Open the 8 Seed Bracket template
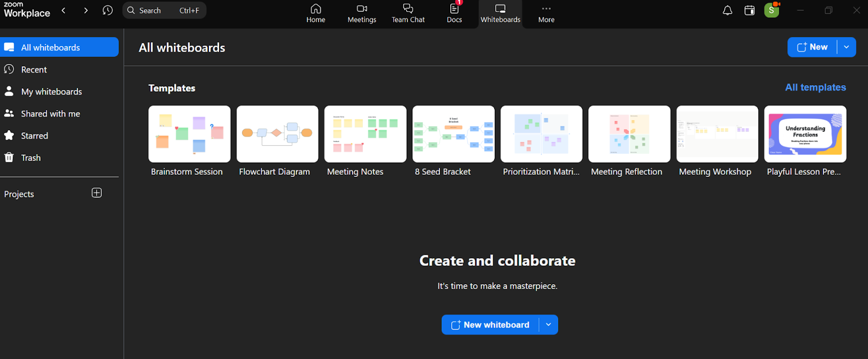This screenshot has height=359, width=868. coord(454,141)
